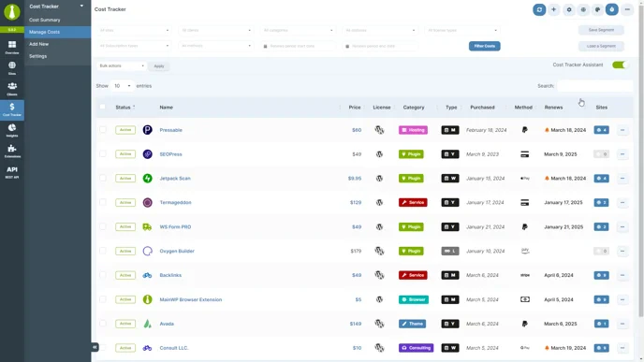Click the PayPal method icon for Pressable
Image resolution: width=644 pixels, height=362 pixels.
tap(524, 130)
